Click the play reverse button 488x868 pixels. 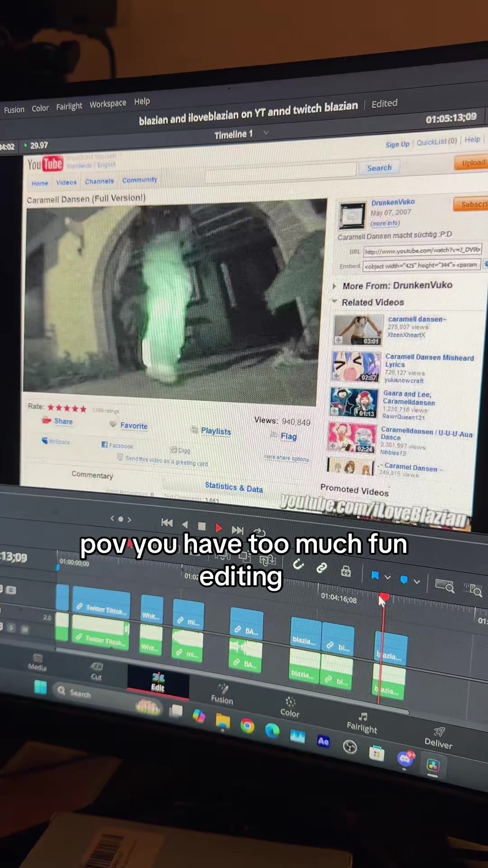click(185, 524)
